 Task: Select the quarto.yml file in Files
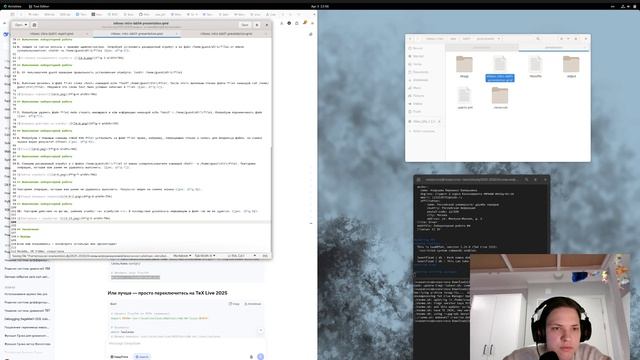point(464,98)
